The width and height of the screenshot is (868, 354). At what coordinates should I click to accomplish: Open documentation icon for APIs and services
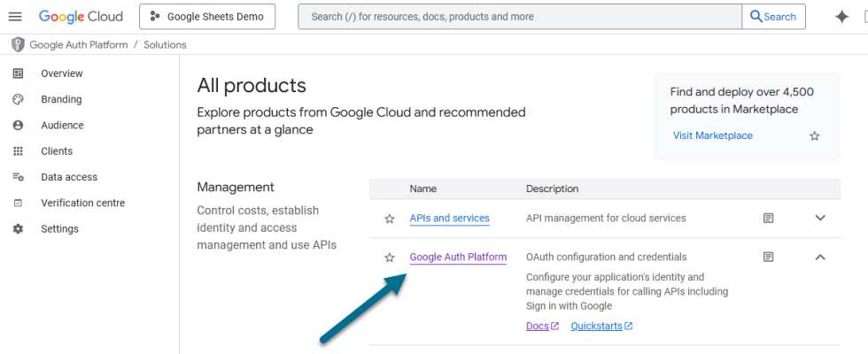pyautogui.click(x=768, y=218)
